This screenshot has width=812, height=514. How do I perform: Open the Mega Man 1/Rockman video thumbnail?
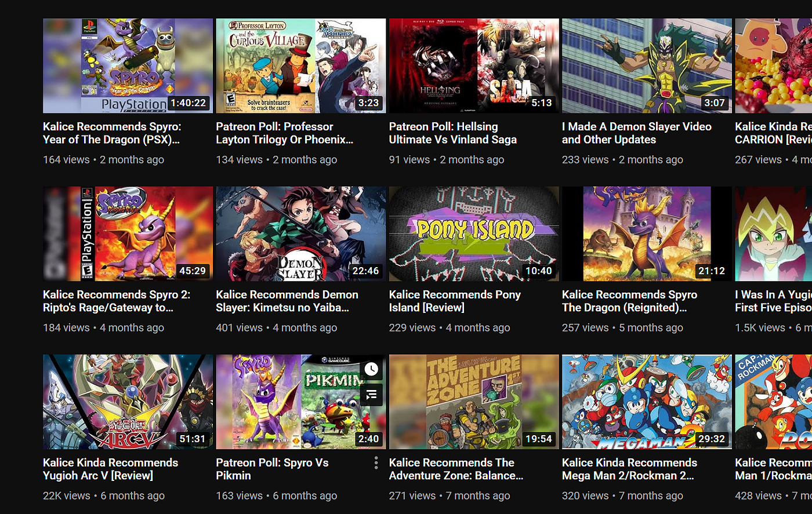773,402
